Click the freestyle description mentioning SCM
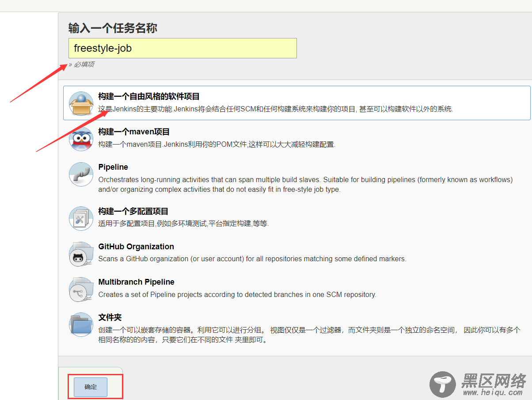The height and width of the screenshot is (400, 532). pyautogui.click(x=276, y=109)
